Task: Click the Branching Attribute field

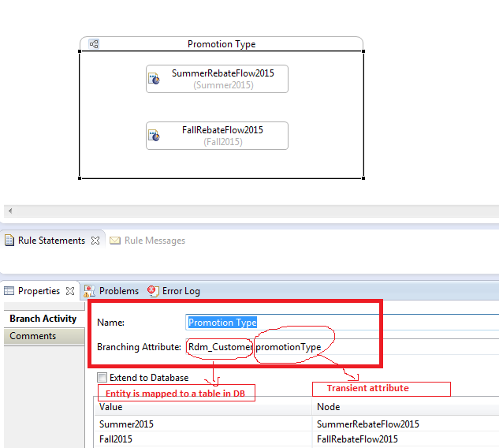Action: 342,347
